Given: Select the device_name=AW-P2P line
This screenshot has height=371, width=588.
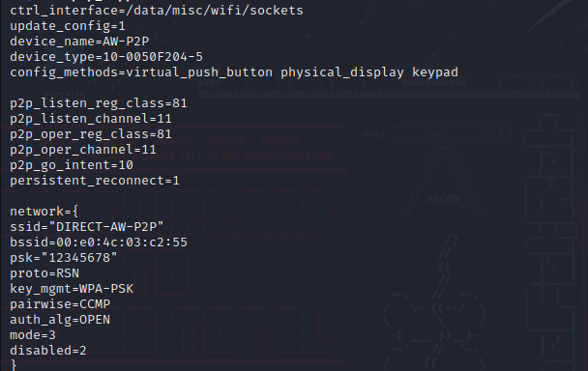Looking at the screenshot, I should click(79, 42).
